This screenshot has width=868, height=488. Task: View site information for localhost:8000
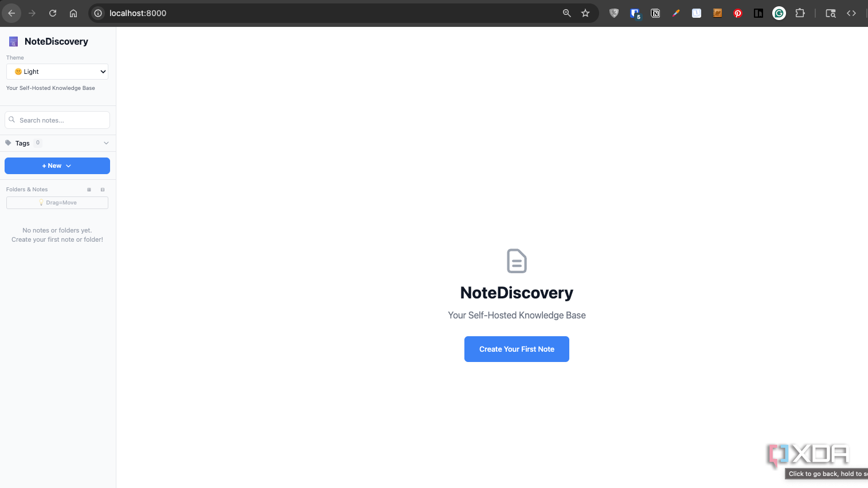99,13
